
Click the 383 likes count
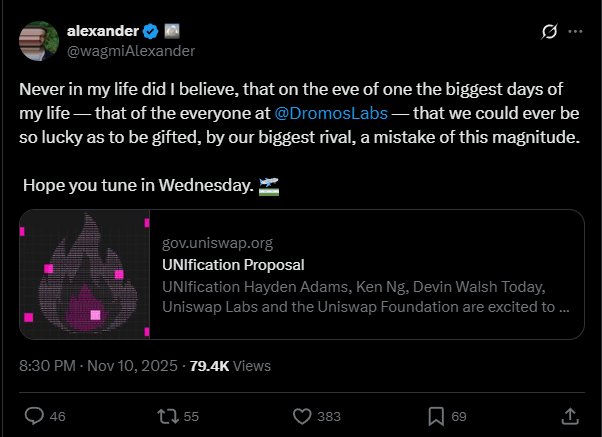pyautogui.click(x=329, y=415)
